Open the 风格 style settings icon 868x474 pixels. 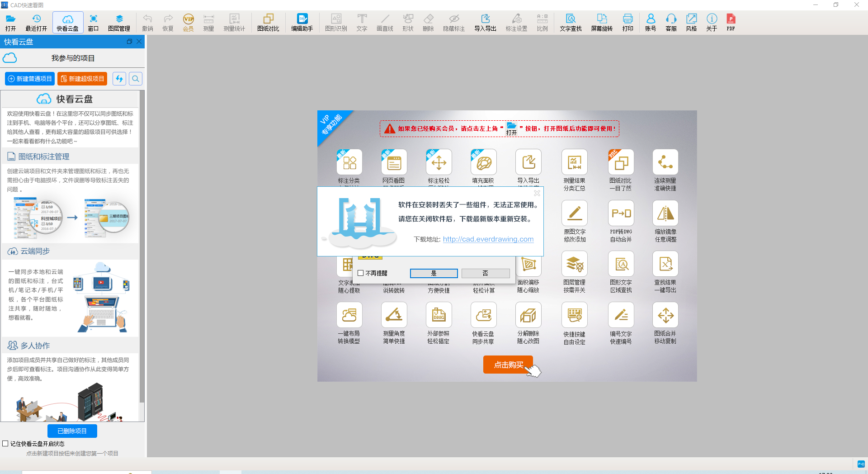pyautogui.click(x=691, y=23)
